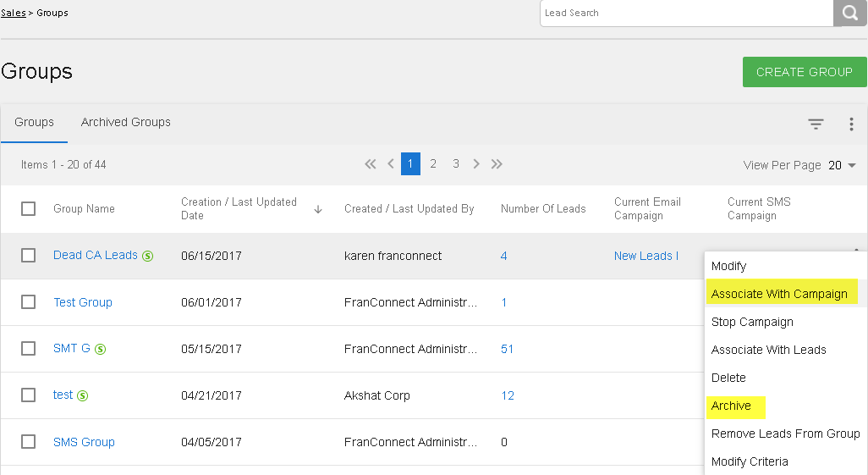Select Associate With Campaign menu option
The width and height of the screenshot is (868, 475).
779,294
